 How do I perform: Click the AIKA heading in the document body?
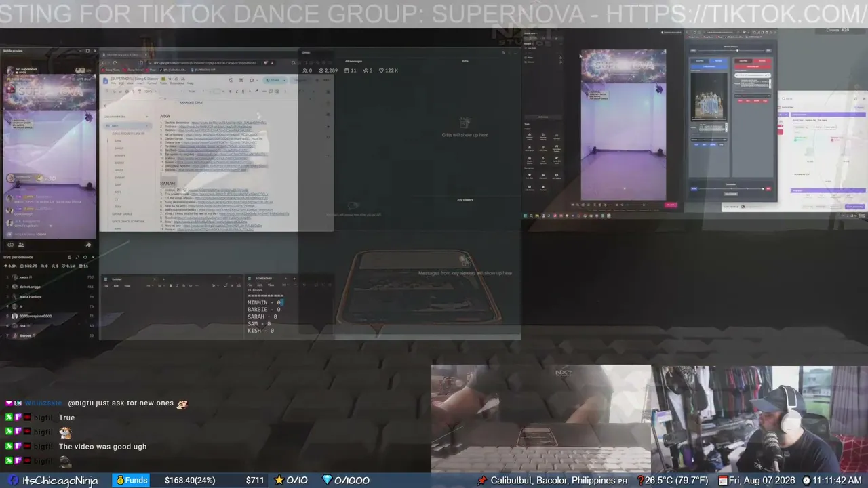point(165,117)
